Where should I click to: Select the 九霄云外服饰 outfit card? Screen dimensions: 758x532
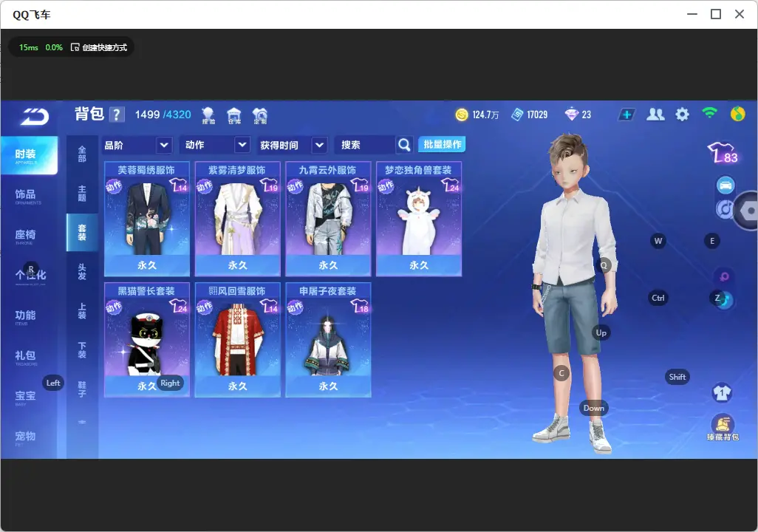click(328, 219)
